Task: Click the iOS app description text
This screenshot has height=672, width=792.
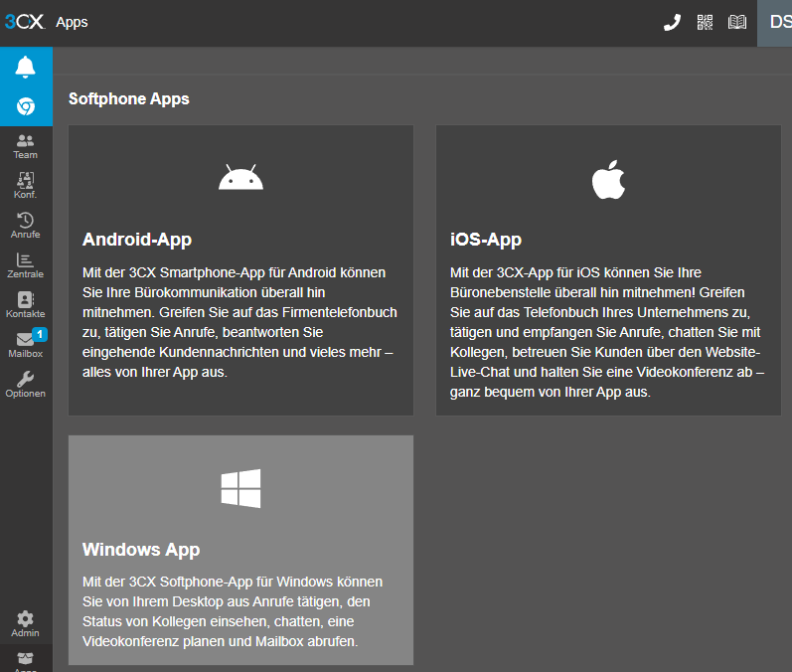Action: coord(607,332)
